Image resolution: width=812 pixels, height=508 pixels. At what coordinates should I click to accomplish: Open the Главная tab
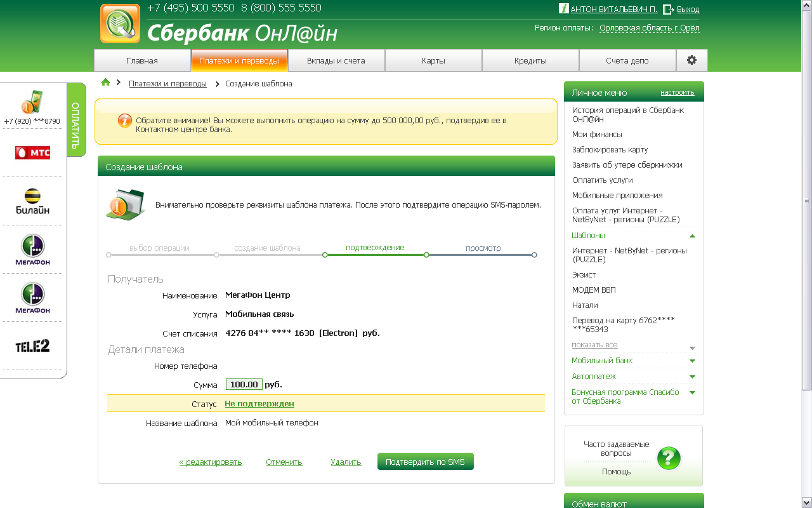pos(142,60)
